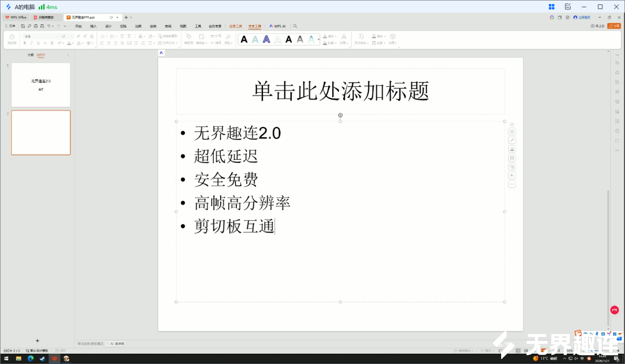Select the bulleted list icon
The image size is (625, 364).
click(x=103, y=36)
